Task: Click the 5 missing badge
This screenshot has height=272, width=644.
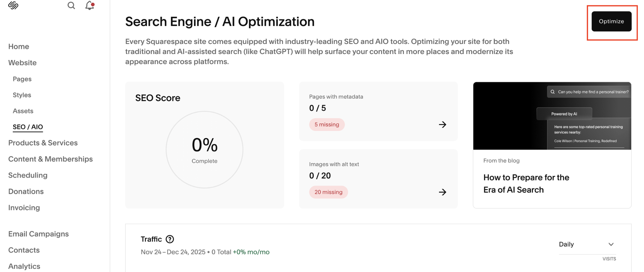Action: [x=327, y=125]
